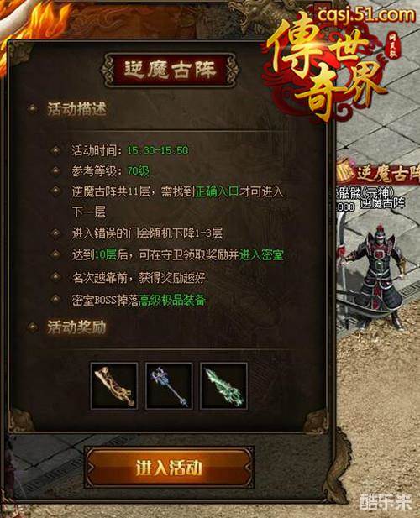The image size is (420, 518).
Task: Click the activity time 15:30-15:50 text
Action: pos(158,150)
